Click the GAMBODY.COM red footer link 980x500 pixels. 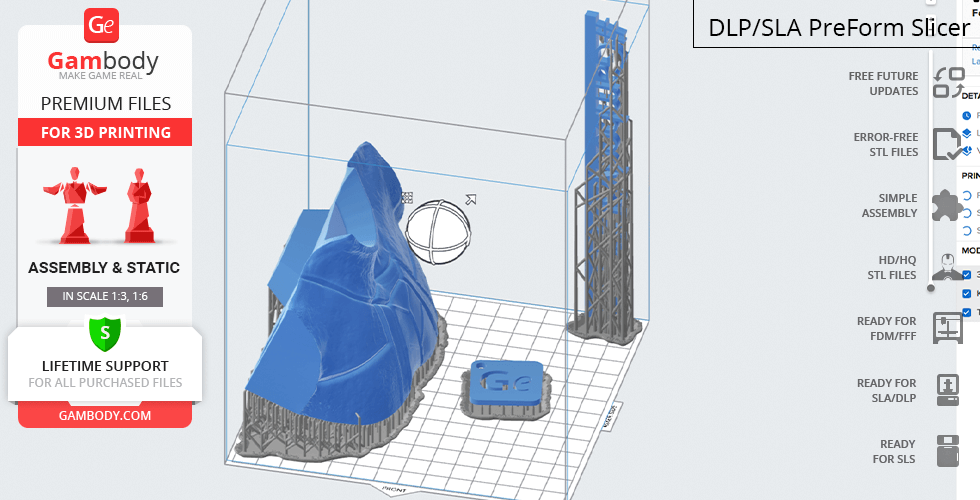(104, 415)
